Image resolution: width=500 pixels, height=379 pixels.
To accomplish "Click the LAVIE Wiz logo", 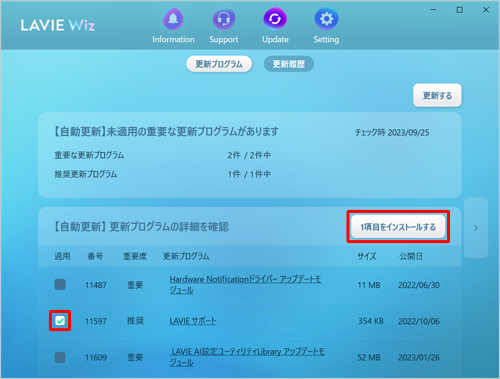I will point(58,25).
